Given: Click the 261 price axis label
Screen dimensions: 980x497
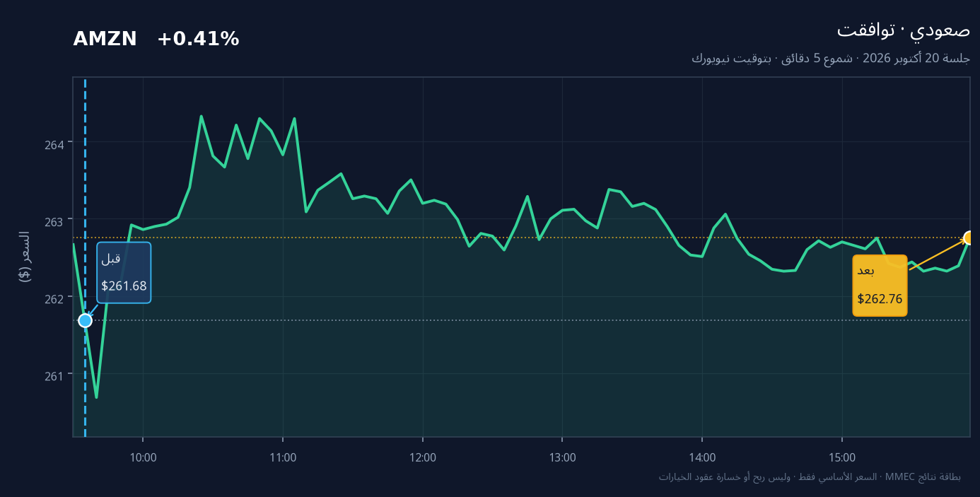Looking at the screenshot, I should coord(54,375).
